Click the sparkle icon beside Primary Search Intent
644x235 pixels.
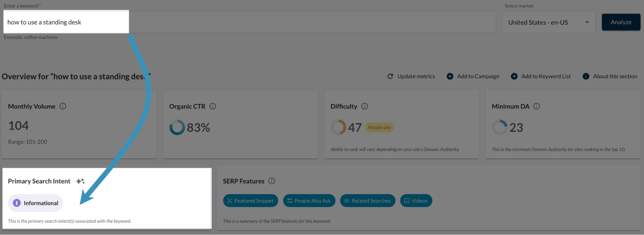coord(81,181)
